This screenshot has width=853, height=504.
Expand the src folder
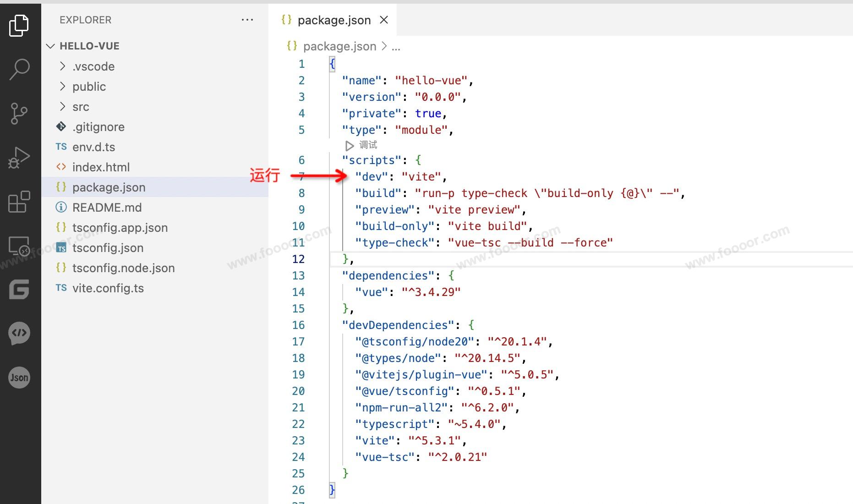coord(81,107)
